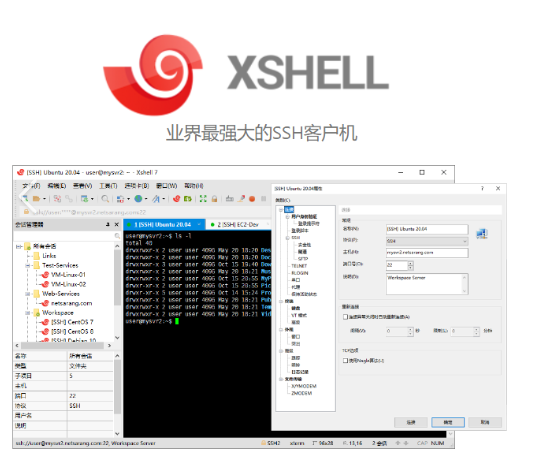Click the Font 'A' toolbar icon
This screenshot has height=457, width=535.
click(156, 198)
